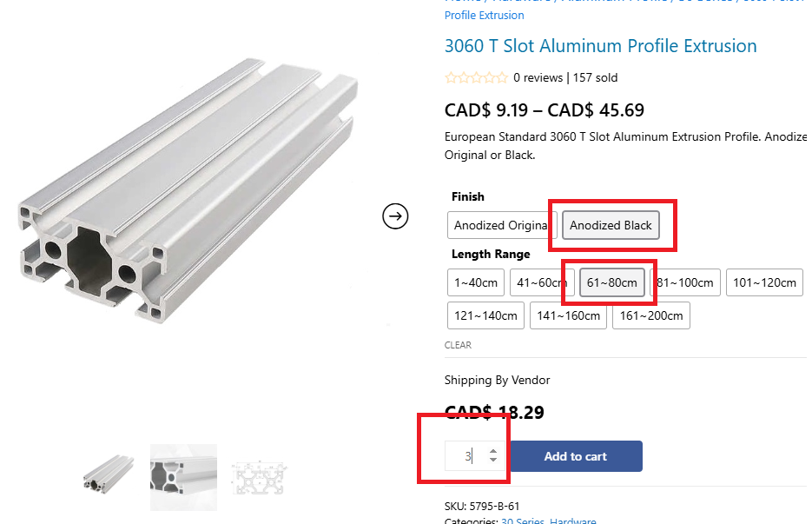812x524 pixels.
Task: Choose the 81~100cm length range
Action: [685, 282]
